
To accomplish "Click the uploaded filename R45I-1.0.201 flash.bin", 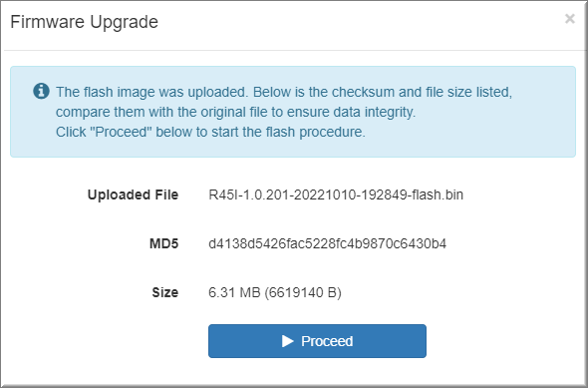I will [336, 194].
